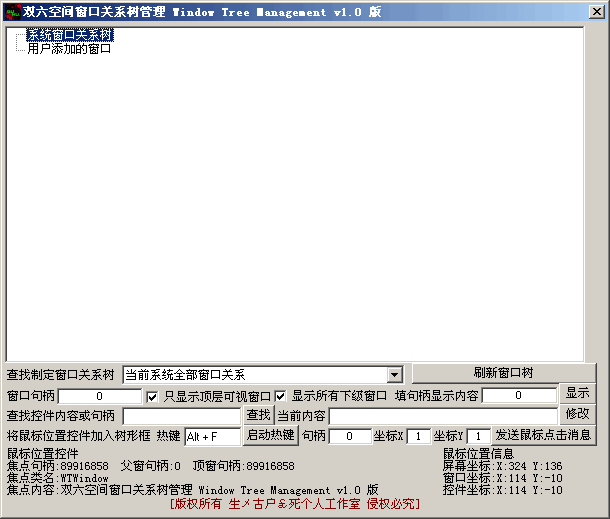Click the 修改 button
Screen dimensions: 610x519
577,414
